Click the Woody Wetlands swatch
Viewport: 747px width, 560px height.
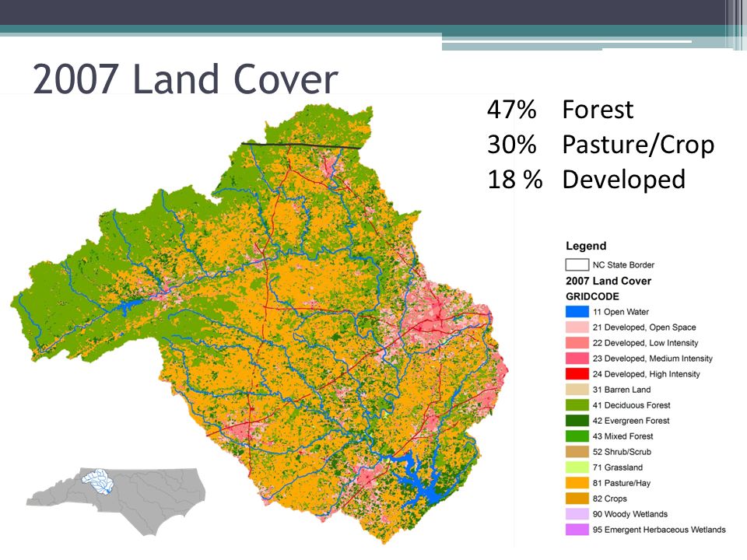[x=577, y=514]
